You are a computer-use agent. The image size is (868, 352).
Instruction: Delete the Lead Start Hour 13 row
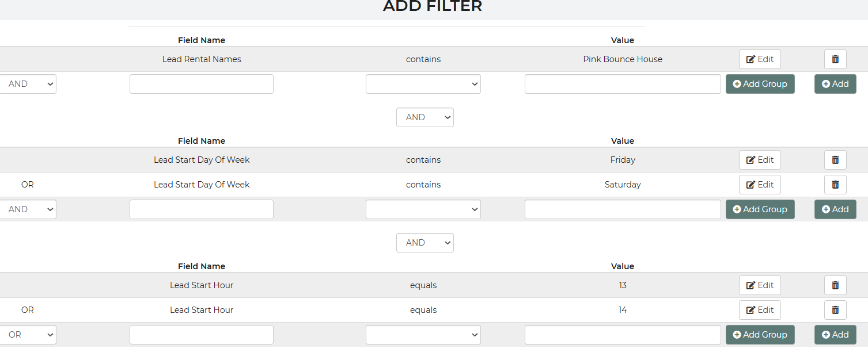click(x=835, y=285)
